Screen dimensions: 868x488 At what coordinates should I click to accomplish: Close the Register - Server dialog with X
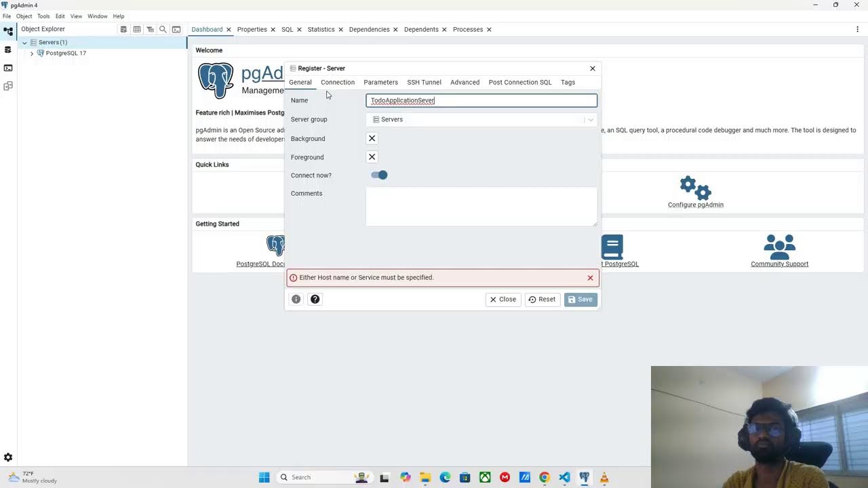click(x=593, y=68)
